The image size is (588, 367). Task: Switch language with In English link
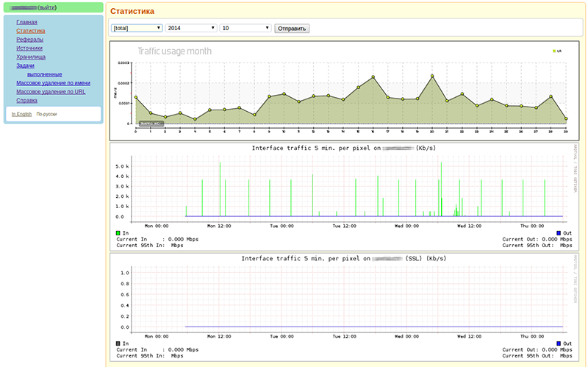click(21, 115)
